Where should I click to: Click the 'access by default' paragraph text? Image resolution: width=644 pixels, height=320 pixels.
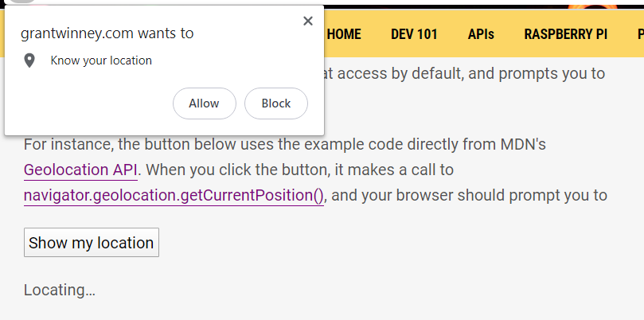coord(464,73)
